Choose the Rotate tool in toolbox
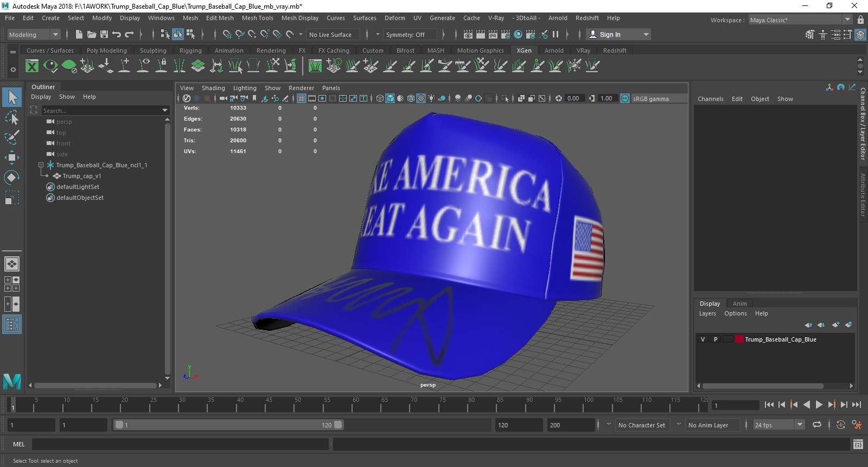Screen dimensions: 868x467 click(x=12, y=178)
